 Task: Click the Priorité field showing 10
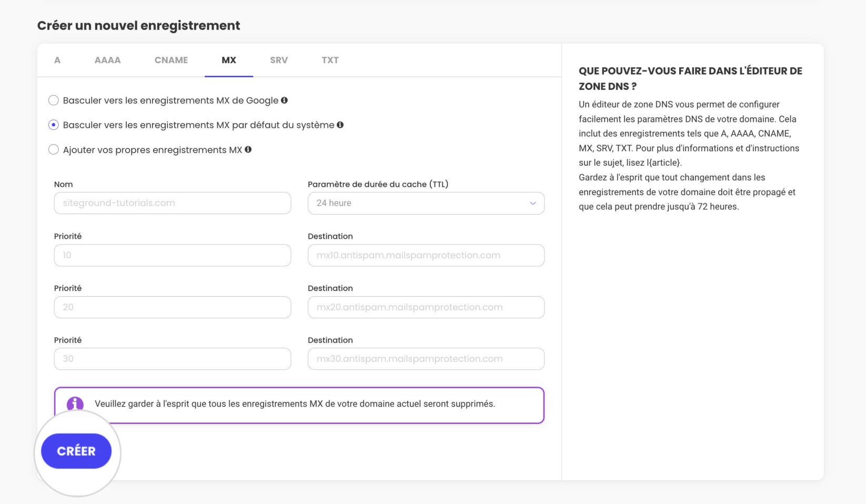(173, 255)
